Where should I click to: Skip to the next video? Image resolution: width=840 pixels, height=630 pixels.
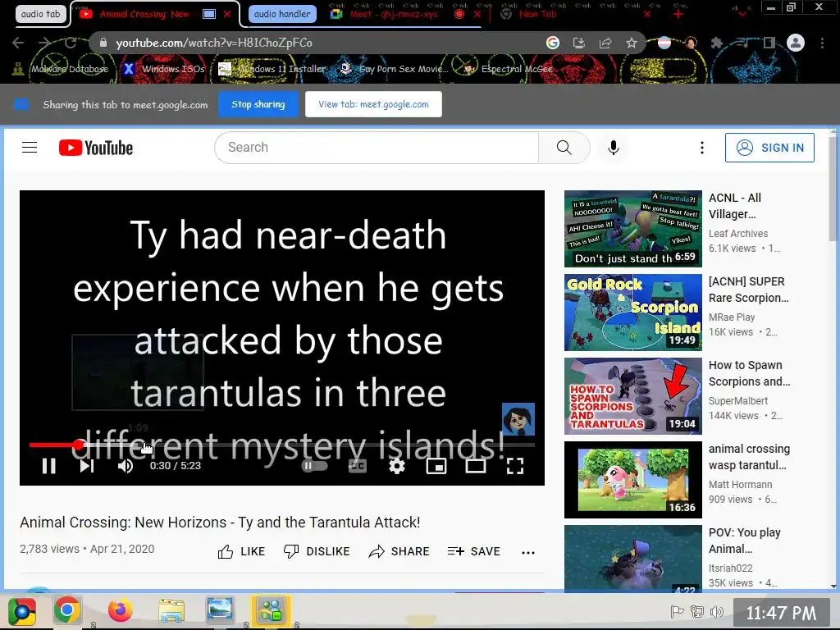click(x=87, y=466)
